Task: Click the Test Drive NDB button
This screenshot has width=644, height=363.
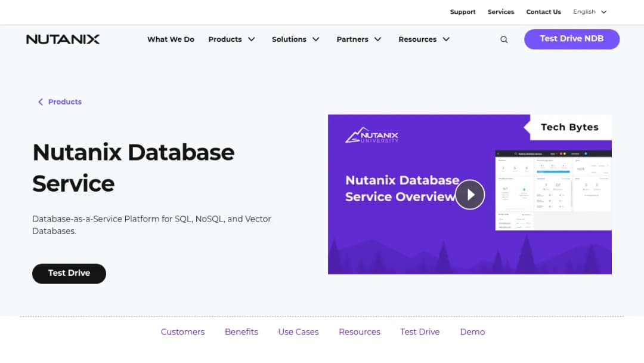Action: click(x=572, y=39)
